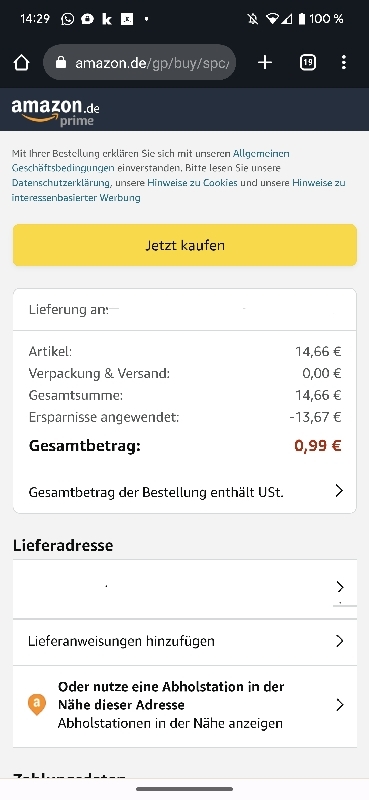This screenshot has height=800, width=369.
Task: Open Lieferanweisungen hinzufügen row
Action: click(185, 641)
